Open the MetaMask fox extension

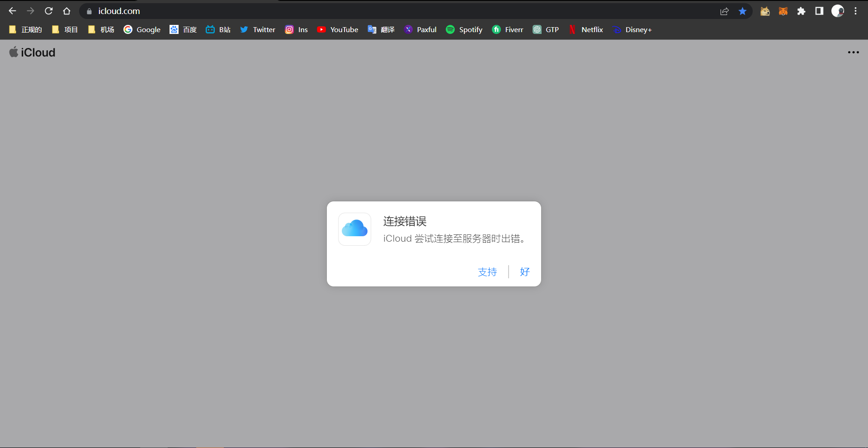pos(783,11)
